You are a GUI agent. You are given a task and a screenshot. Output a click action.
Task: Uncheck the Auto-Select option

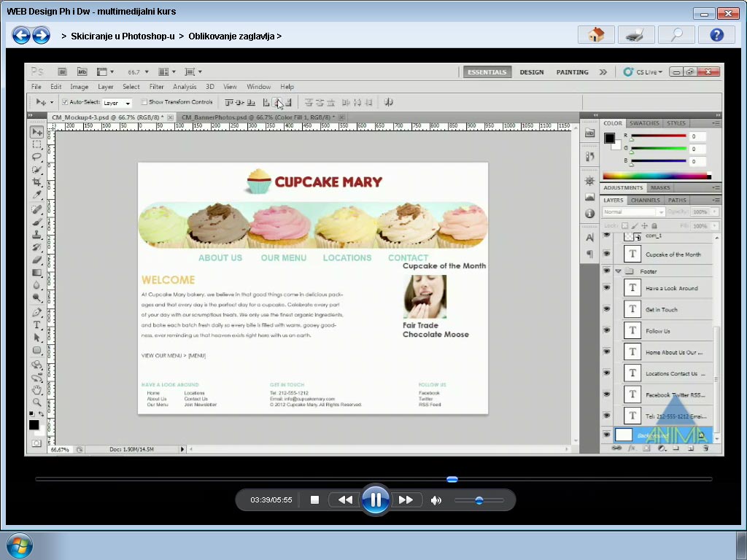[x=66, y=103]
